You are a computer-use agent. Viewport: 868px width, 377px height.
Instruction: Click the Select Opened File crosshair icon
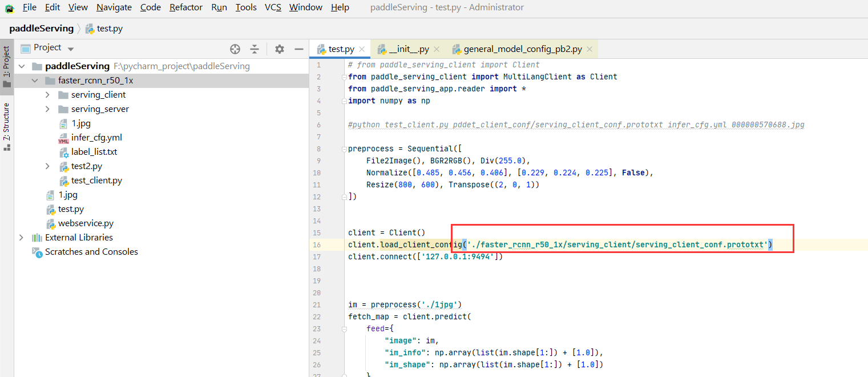(x=235, y=49)
